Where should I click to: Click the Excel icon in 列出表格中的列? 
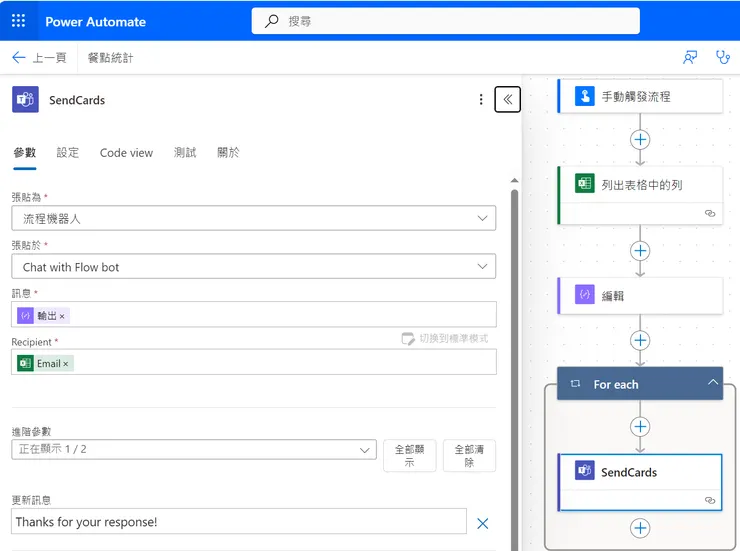(x=584, y=184)
